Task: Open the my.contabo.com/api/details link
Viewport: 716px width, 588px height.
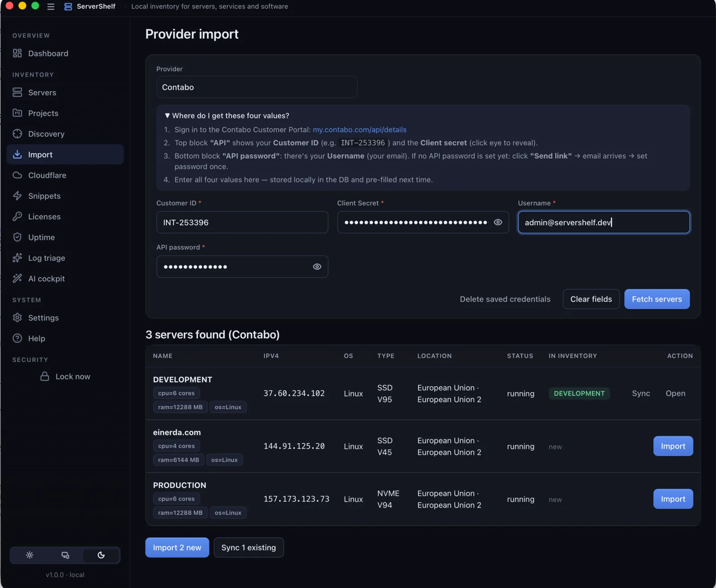Action: [x=359, y=130]
